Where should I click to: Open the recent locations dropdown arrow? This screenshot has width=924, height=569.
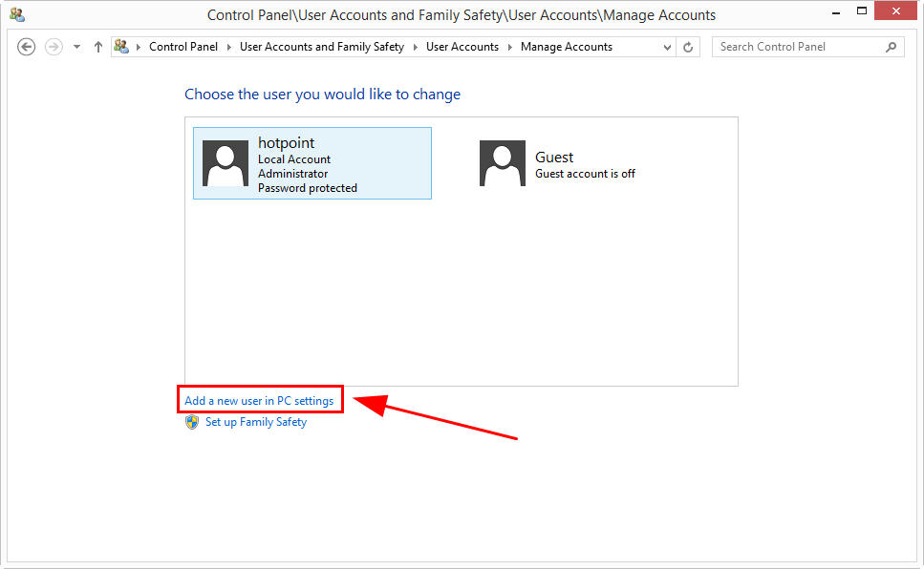[76, 47]
